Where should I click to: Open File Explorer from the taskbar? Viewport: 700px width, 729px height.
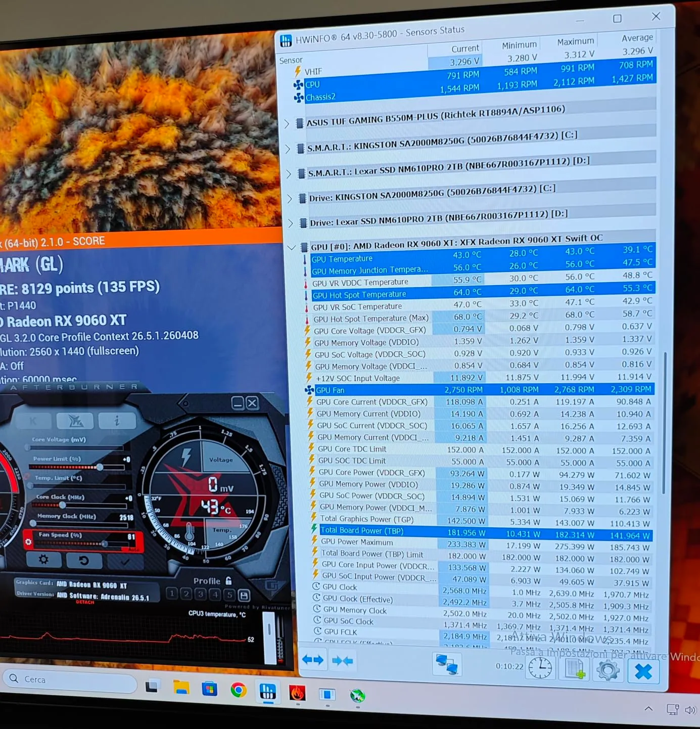pyautogui.click(x=181, y=688)
